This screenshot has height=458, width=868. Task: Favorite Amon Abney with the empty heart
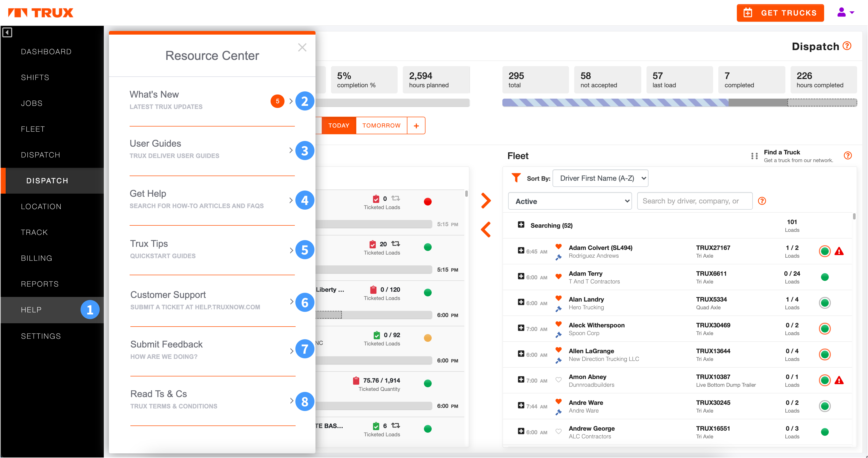click(558, 380)
